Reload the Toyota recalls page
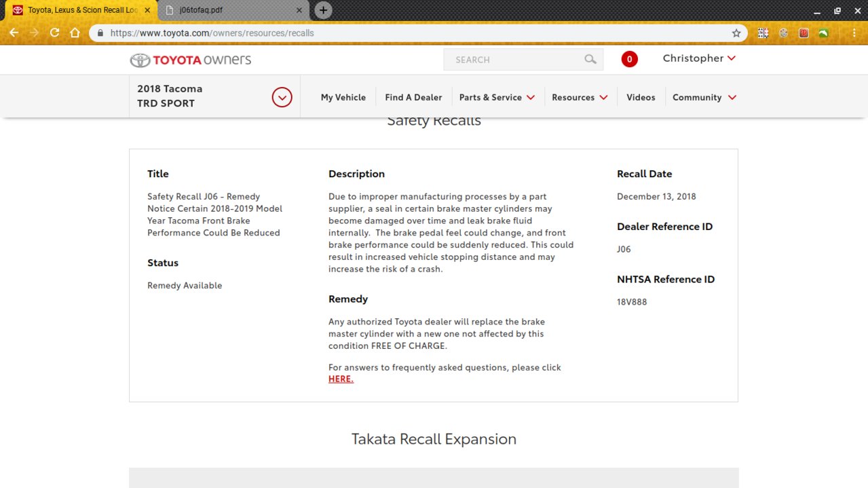The height and width of the screenshot is (488, 868). pyautogui.click(x=54, y=33)
